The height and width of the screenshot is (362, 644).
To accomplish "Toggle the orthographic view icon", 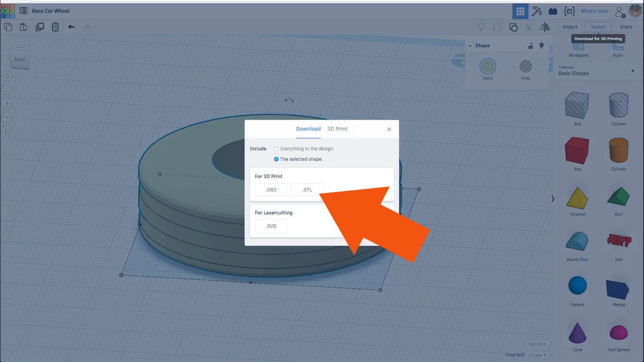I will [x=7, y=131].
